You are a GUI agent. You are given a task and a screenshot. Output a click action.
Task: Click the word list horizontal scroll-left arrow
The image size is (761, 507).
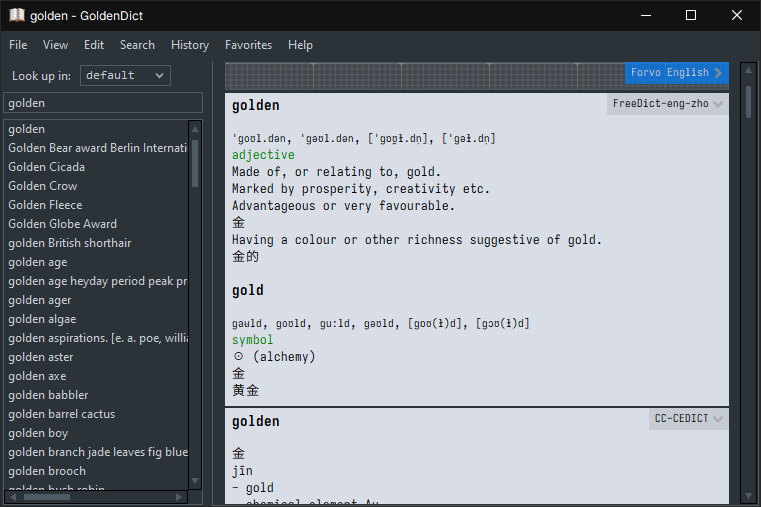[x=12, y=497]
